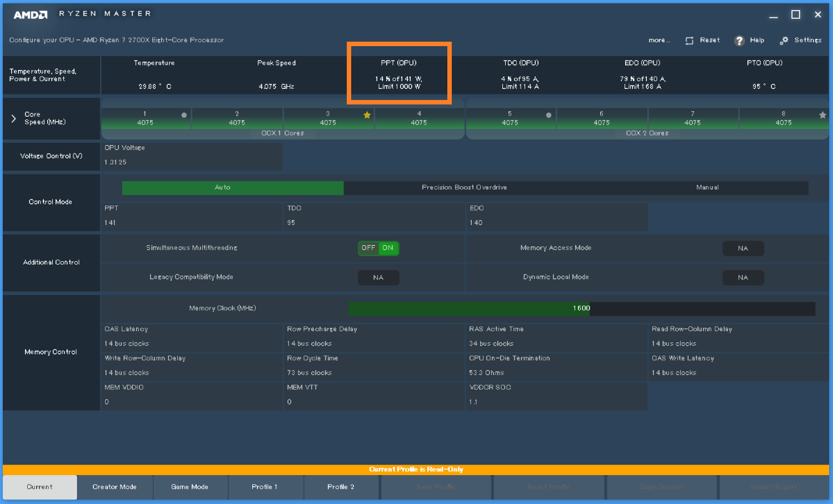This screenshot has width=833, height=504.
Task: Open the Memory Access Mode NA selector
Action: 743,248
